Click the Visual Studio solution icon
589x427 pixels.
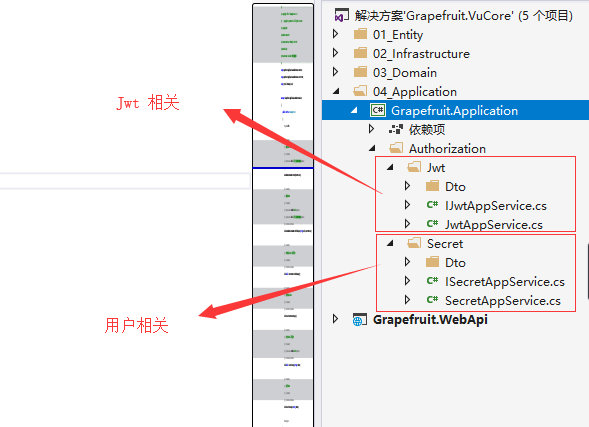[x=341, y=15]
